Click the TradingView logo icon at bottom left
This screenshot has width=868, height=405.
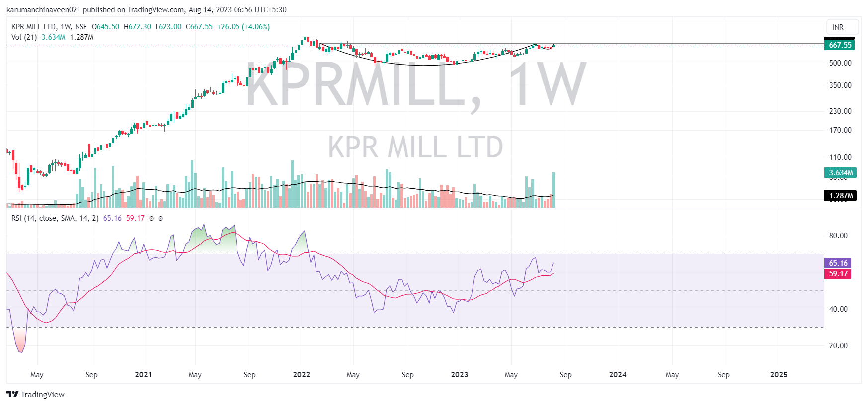click(x=12, y=394)
